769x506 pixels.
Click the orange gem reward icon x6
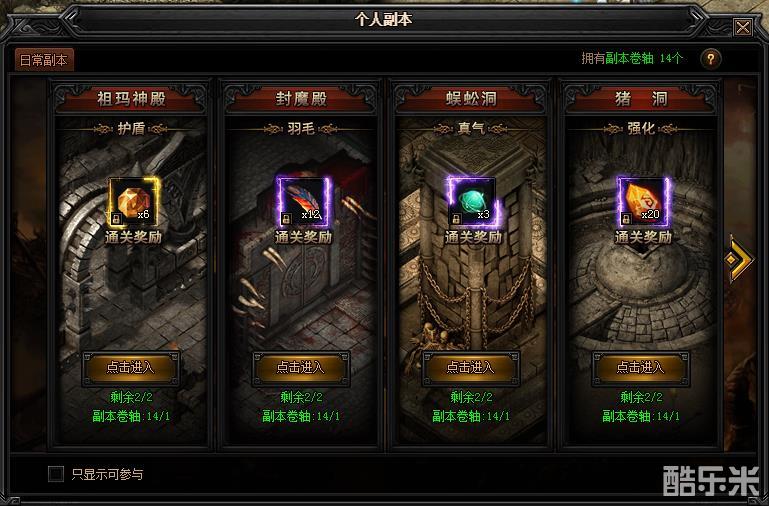[x=133, y=202]
